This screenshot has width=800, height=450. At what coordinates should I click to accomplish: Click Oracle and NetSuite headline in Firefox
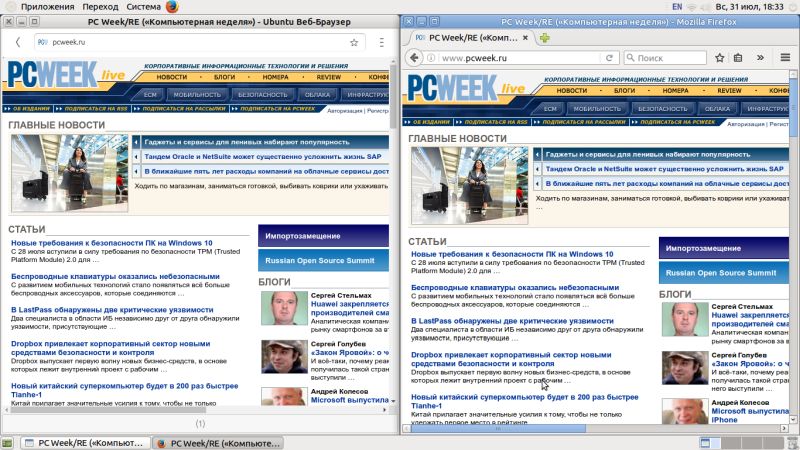664,169
